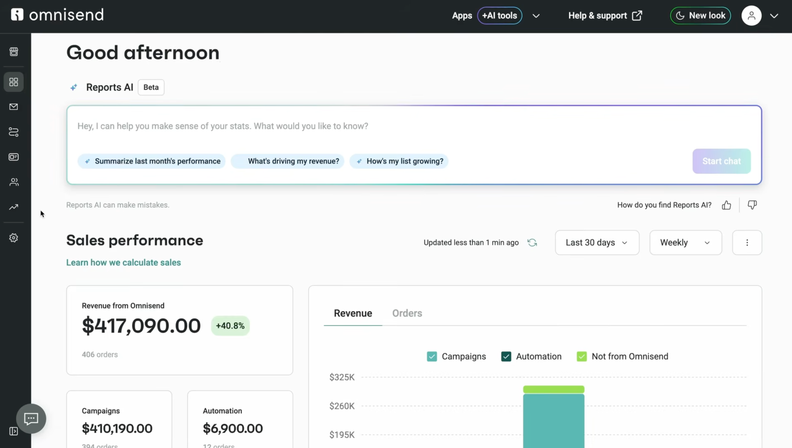Screen dimensions: 792x448
Task: Click the 406 orders text
Action: (100, 355)
